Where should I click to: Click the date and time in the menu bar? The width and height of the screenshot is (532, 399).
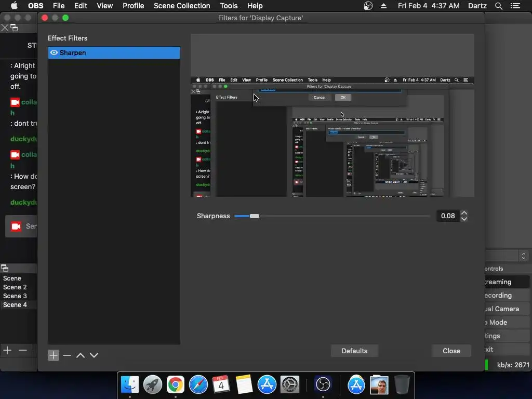(x=429, y=6)
